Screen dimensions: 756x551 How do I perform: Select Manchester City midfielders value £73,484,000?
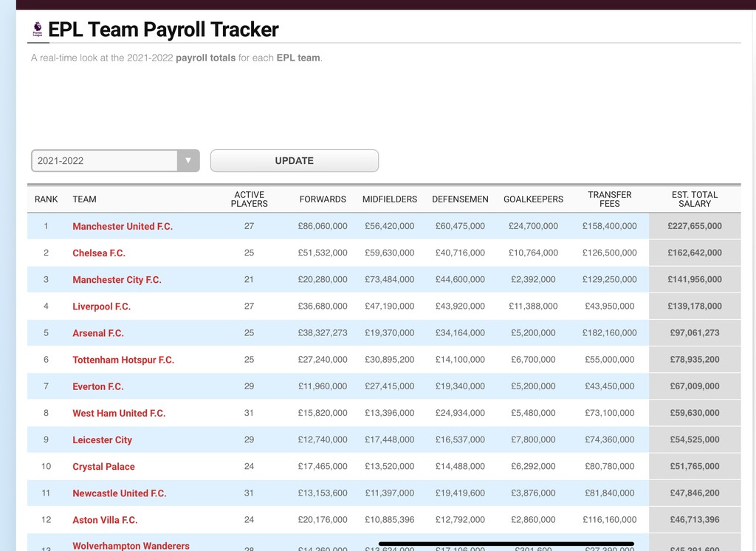point(390,279)
